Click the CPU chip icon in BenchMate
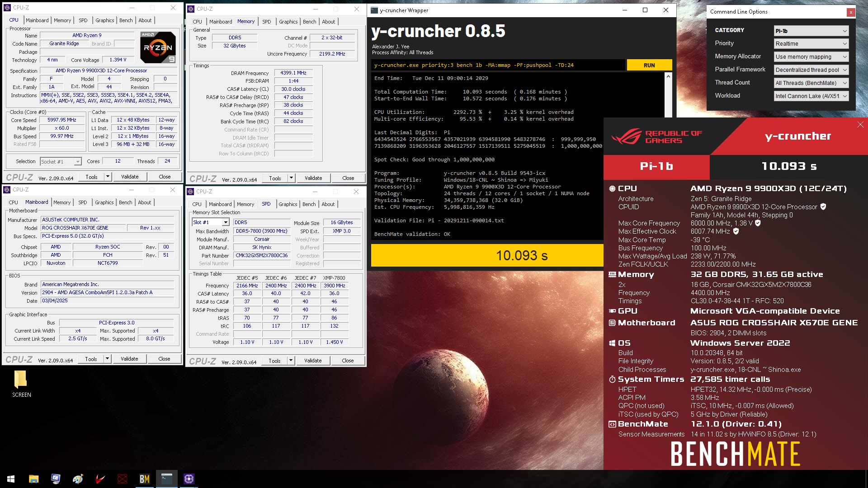The width and height of the screenshot is (868, 488). pyautogui.click(x=612, y=189)
